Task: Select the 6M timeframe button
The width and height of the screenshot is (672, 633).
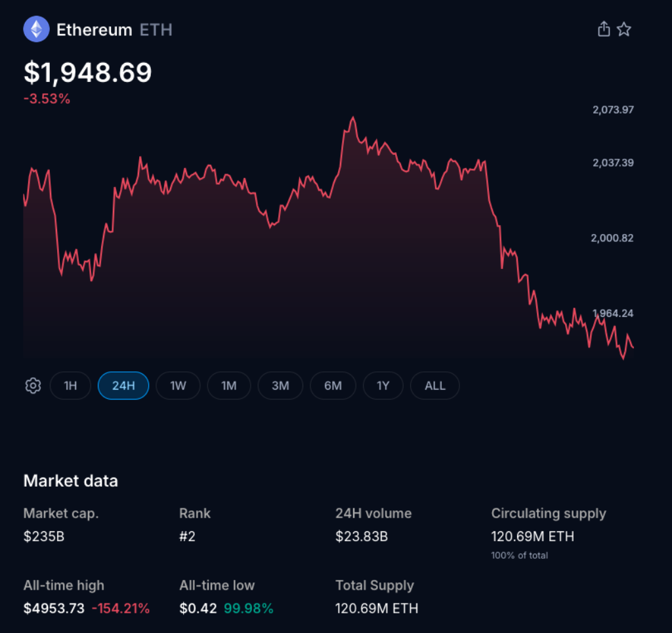Action: pos(333,386)
